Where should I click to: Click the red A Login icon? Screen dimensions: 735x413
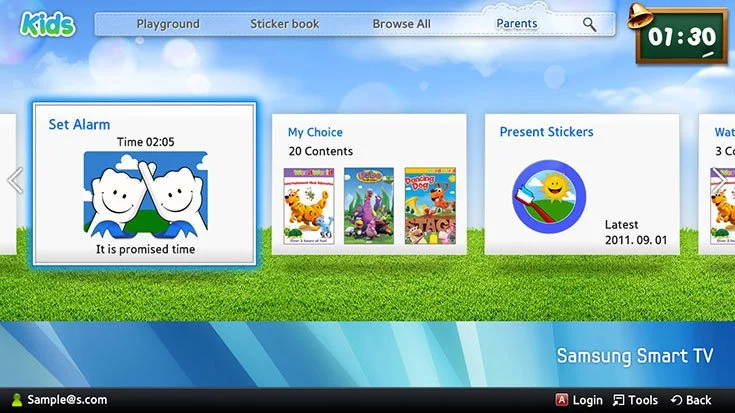pyautogui.click(x=561, y=400)
